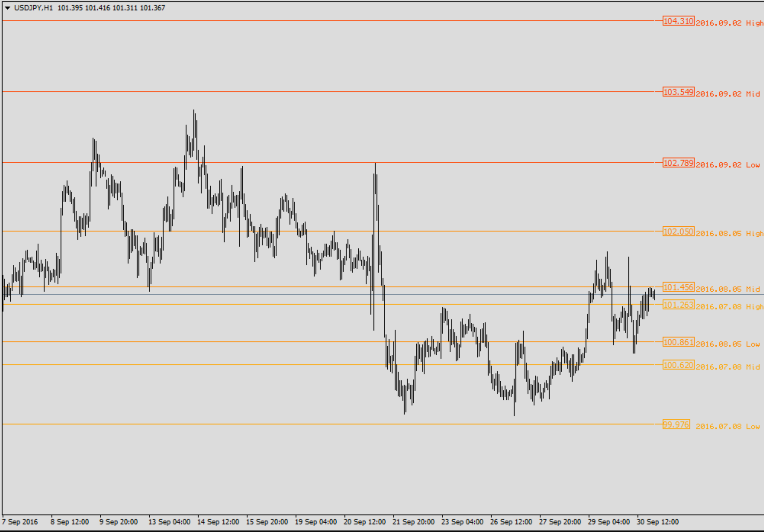Click the '2016.09.02 High' text label

click(729, 23)
